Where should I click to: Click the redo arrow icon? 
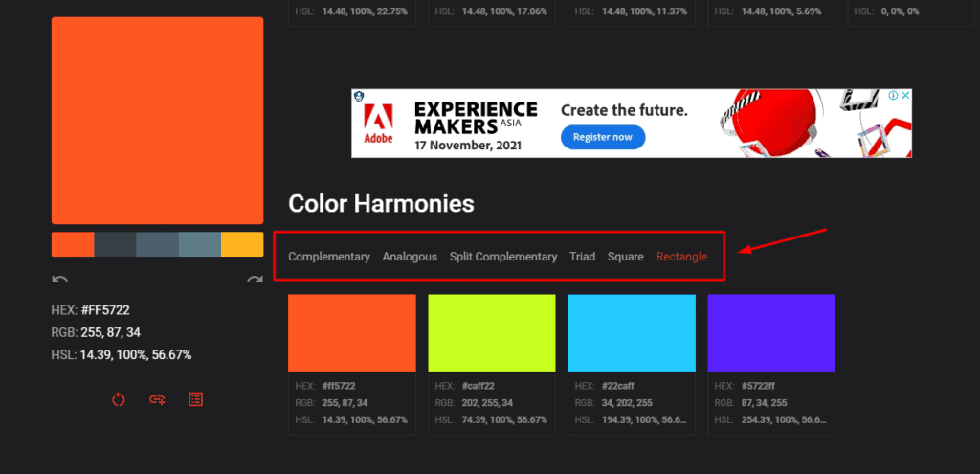255,280
